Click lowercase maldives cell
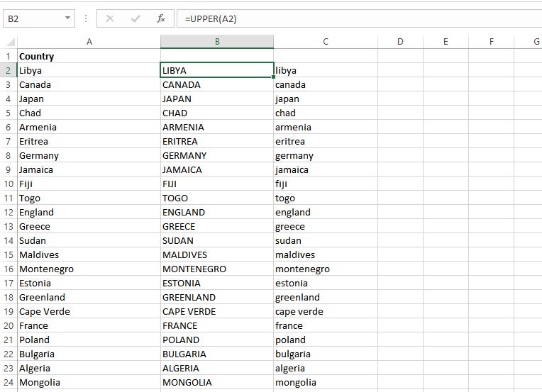Viewport: 542px width, 392px height. pyautogui.click(x=326, y=254)
